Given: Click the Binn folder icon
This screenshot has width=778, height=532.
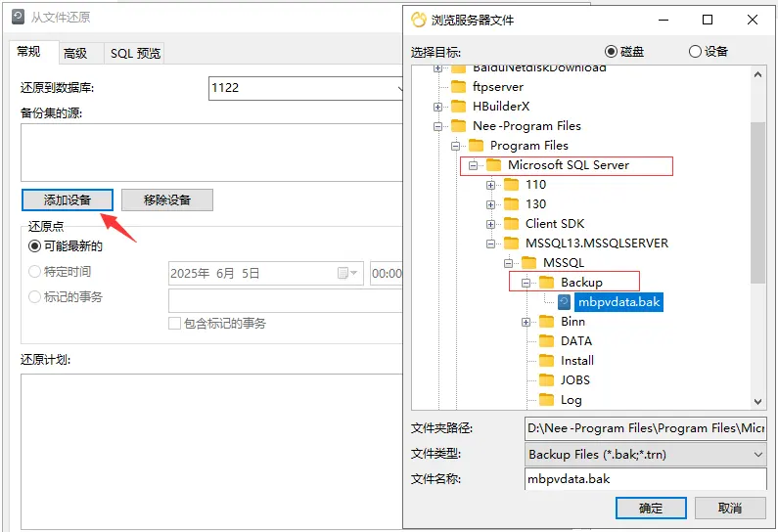Looking at the screenshot, I should [x=546, y=322].
